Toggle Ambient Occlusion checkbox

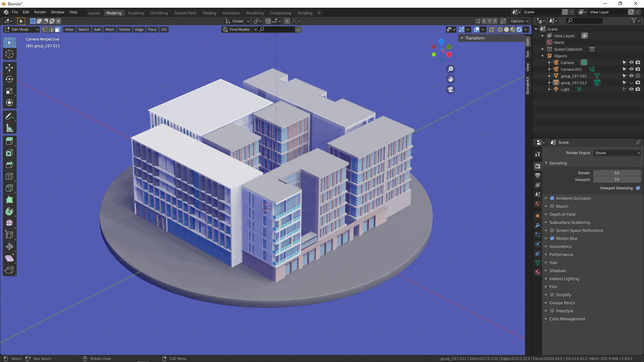tap(552, 198)
